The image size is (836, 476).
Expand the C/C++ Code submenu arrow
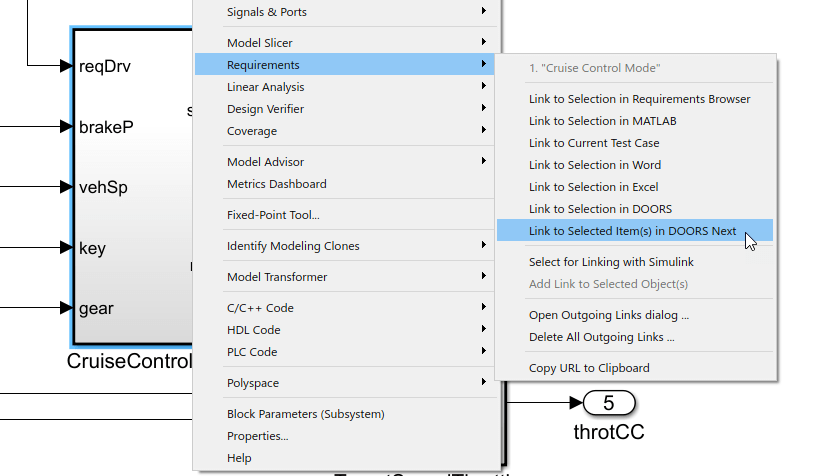tap(484, 308)
